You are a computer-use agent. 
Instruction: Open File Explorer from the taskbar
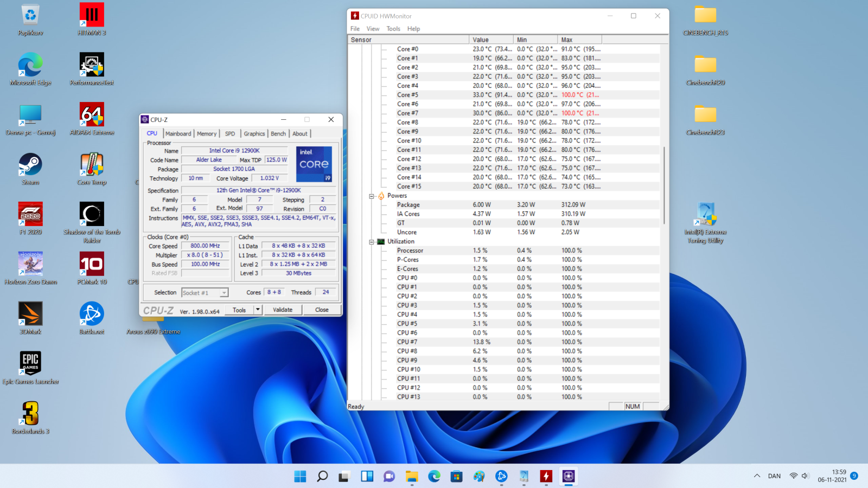tap(412, 476)
